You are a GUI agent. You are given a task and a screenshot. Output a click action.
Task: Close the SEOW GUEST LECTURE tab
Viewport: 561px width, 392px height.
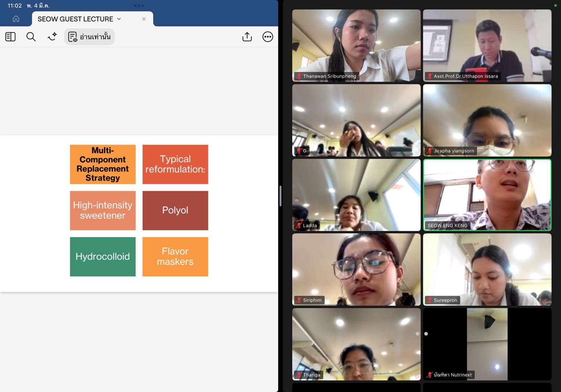[144, 19]
